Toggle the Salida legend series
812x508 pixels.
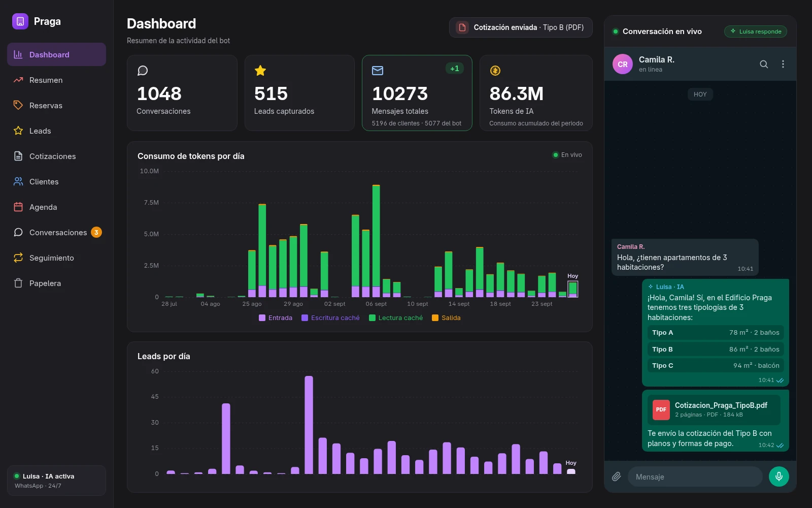(x=446, y=318)
